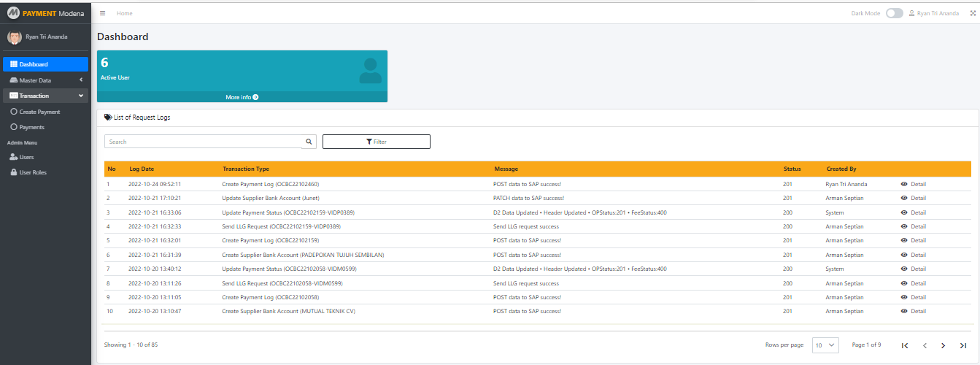View detail of Send LLG Request row 4
The width and height of the screenshot is (980, 365).
click(913, 226)
